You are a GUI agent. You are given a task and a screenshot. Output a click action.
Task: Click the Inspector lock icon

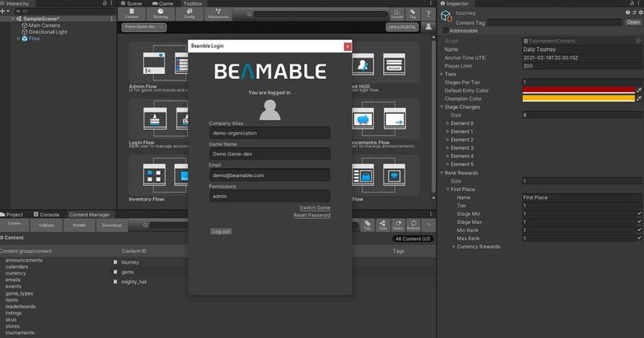(x=632, y=3)
